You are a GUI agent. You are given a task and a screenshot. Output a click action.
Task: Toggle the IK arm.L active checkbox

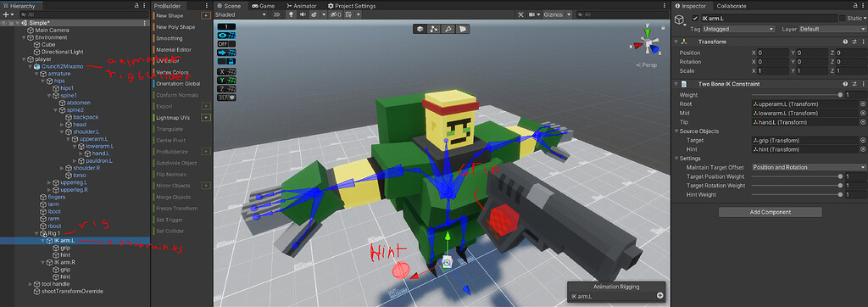click(695, 19)
